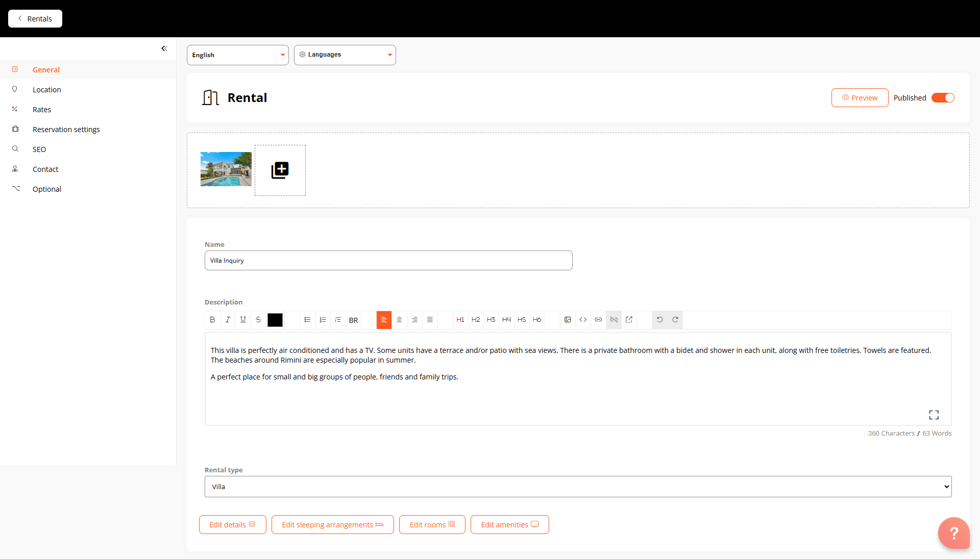
Task: Apply H3 heading
Action: (x=491, y=320)
